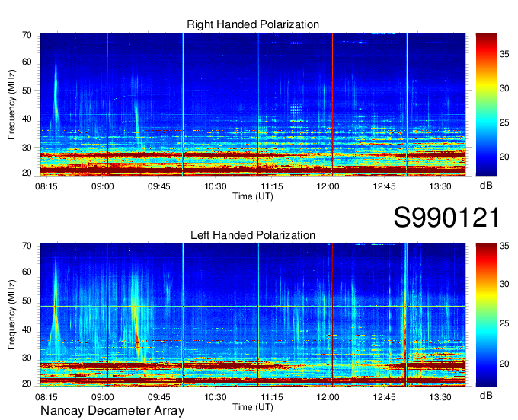
Task: Click the 25 value on right-handed color bar
Action: pos(504,123)
